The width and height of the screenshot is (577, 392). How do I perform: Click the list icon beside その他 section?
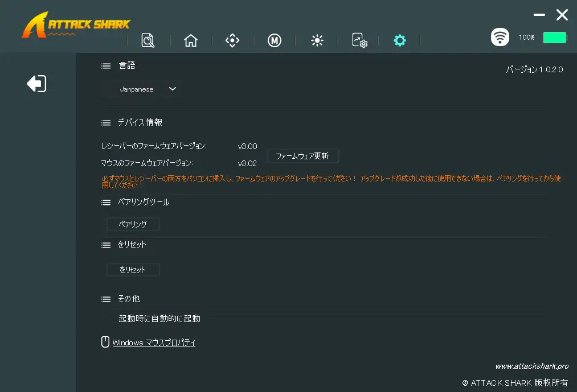click(x=106, y=299)
